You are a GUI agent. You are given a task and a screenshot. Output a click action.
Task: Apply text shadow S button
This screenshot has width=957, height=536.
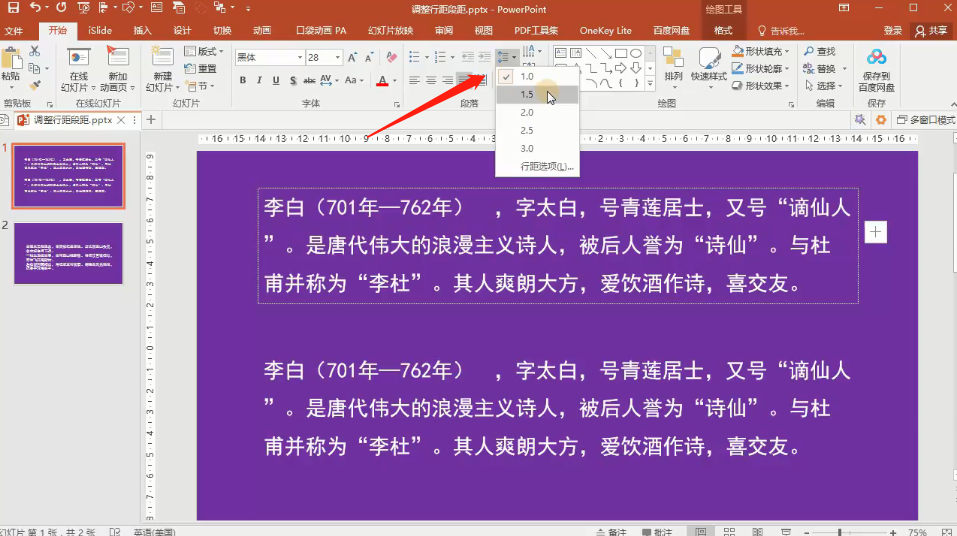(x=293, y=81)
